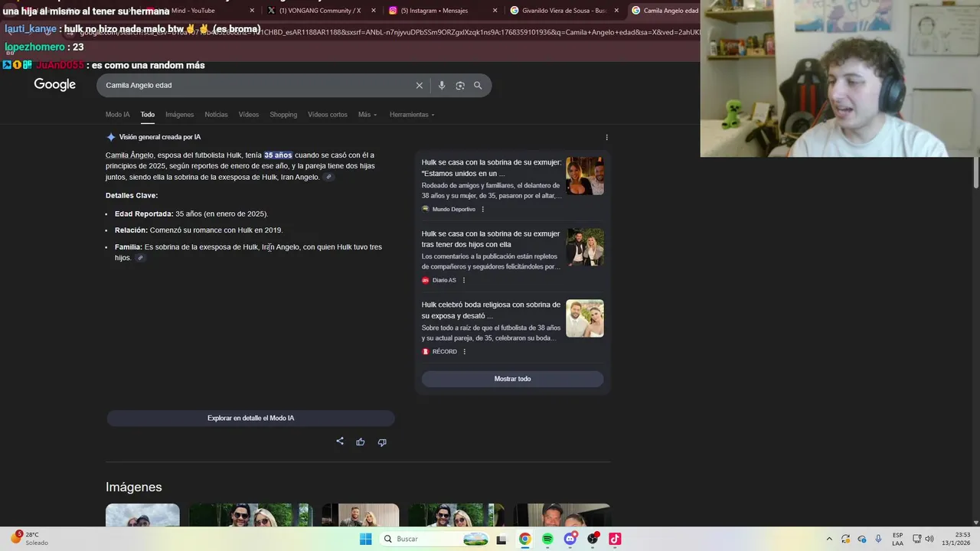The width and height of the screenshot is (980, 551).
Task: Clear the search box with the X icon
Action: 419,86
